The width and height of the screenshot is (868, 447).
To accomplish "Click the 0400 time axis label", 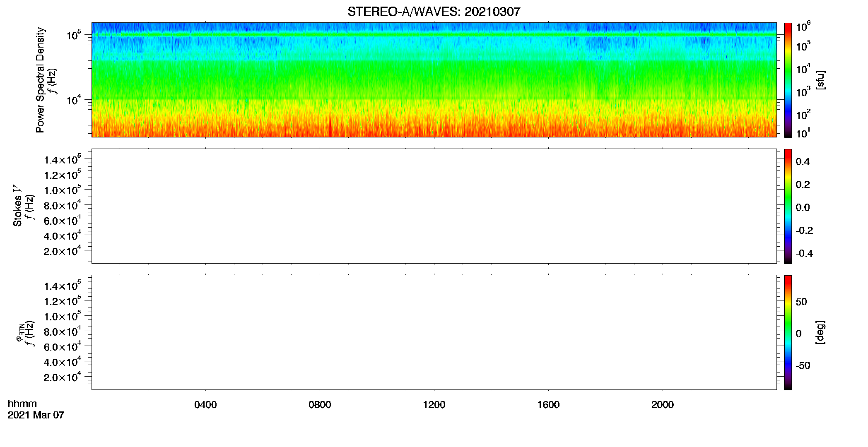I will [205, 405].
